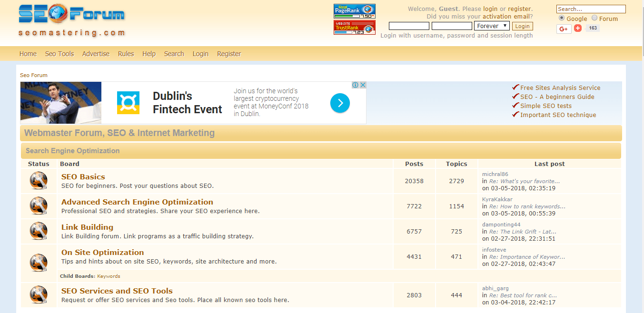Open the Advanced Search Engine Optimization board

tap(137, 202)
